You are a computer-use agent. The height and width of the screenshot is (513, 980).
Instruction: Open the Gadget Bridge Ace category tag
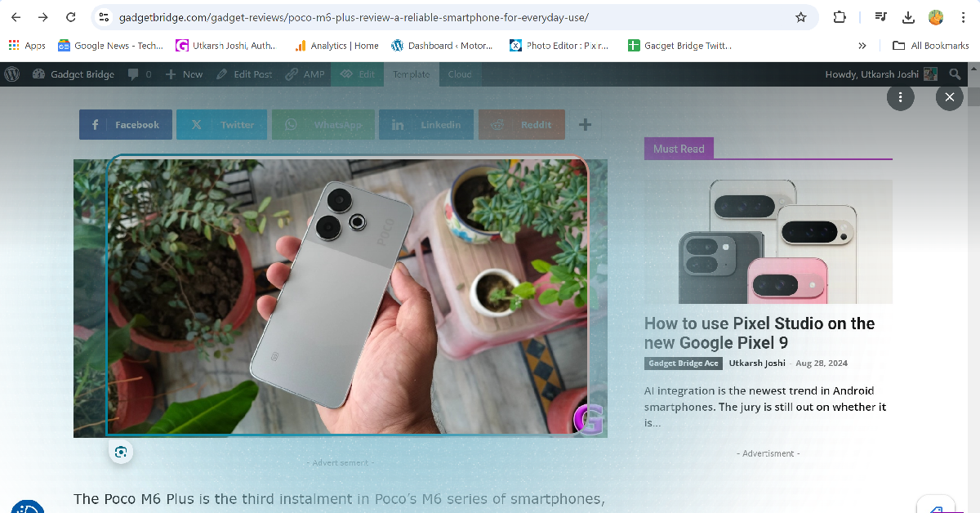(x=684, y=364)
